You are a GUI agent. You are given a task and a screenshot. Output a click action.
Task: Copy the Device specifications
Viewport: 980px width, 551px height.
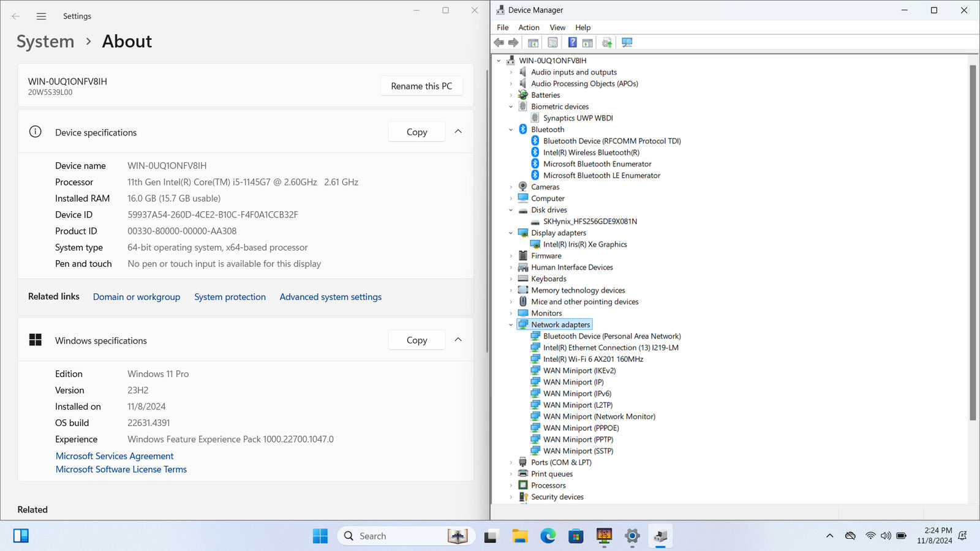click(x=417, y=132)
